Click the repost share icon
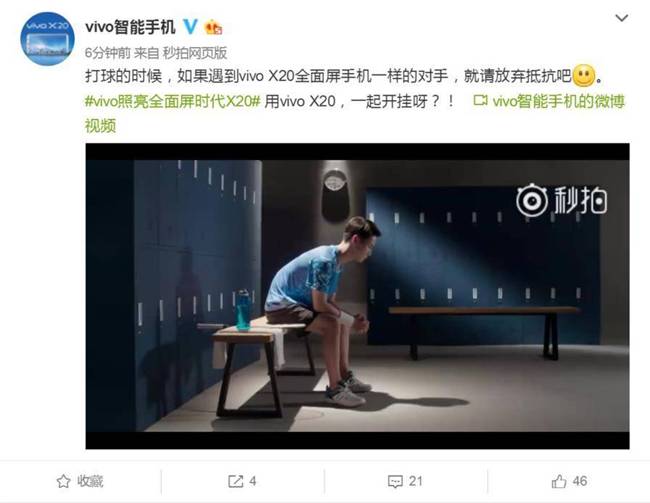 coord(235,481)
